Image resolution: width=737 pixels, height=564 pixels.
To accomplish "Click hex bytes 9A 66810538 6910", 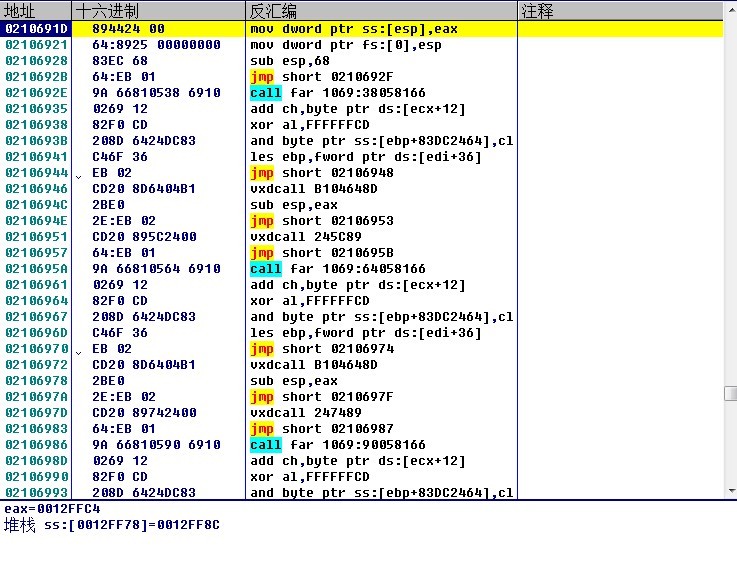I will click(156, 93).
